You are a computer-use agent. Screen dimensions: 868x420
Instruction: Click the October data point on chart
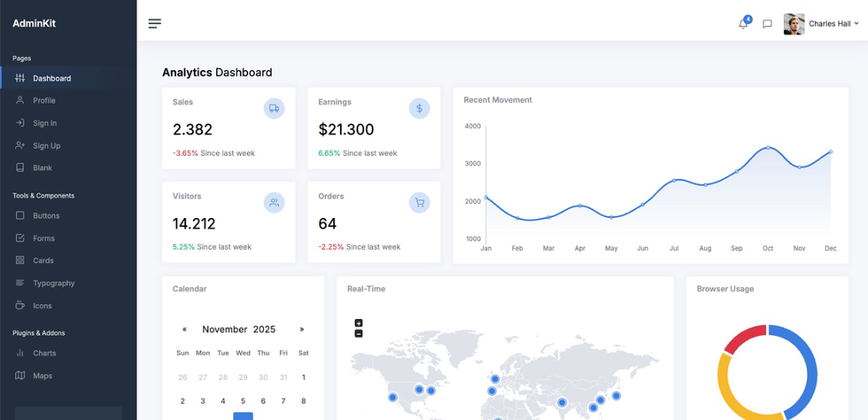768,147
